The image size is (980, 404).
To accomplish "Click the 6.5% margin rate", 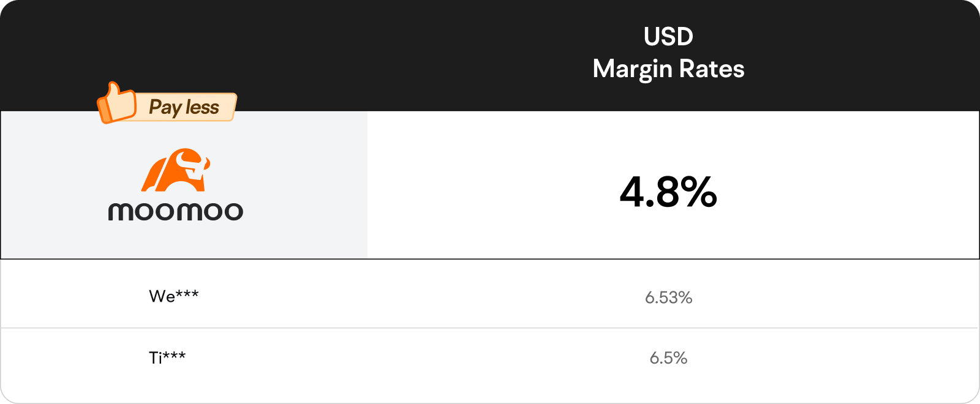I will tap(668, 358).
